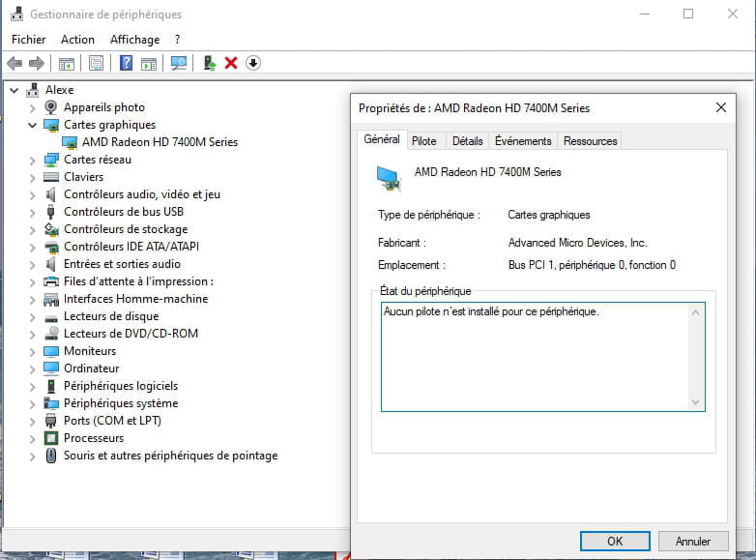This screenshot has width=756, height=560.
Task: Click the Périphériques logiciels icon
Action: (x=50, y=386)
